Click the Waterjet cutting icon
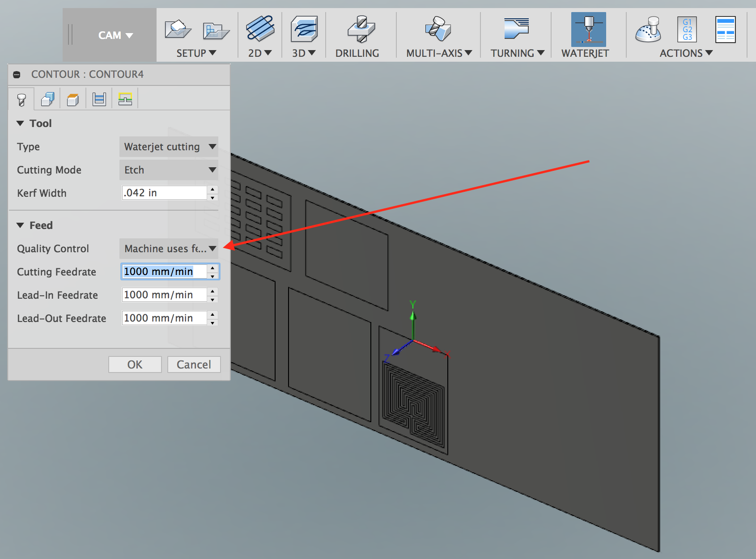 pos(589,30)
